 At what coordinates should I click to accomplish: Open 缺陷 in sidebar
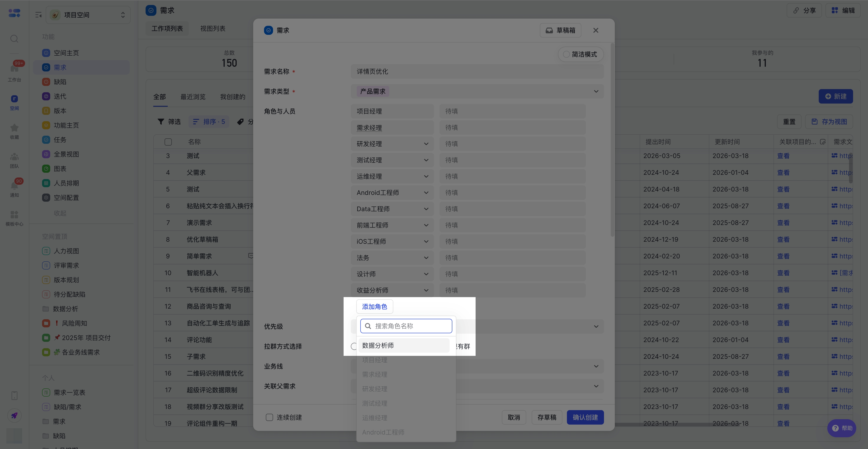(x=82, y=82)
